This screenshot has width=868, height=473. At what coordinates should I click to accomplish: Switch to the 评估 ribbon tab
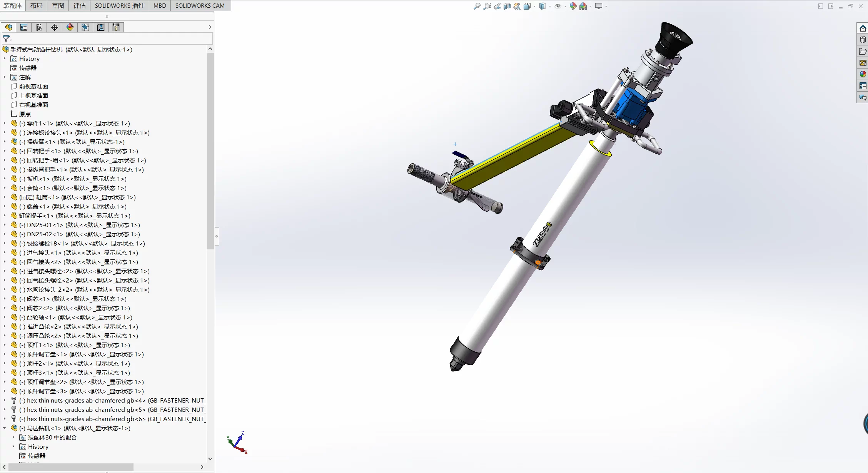80,5
